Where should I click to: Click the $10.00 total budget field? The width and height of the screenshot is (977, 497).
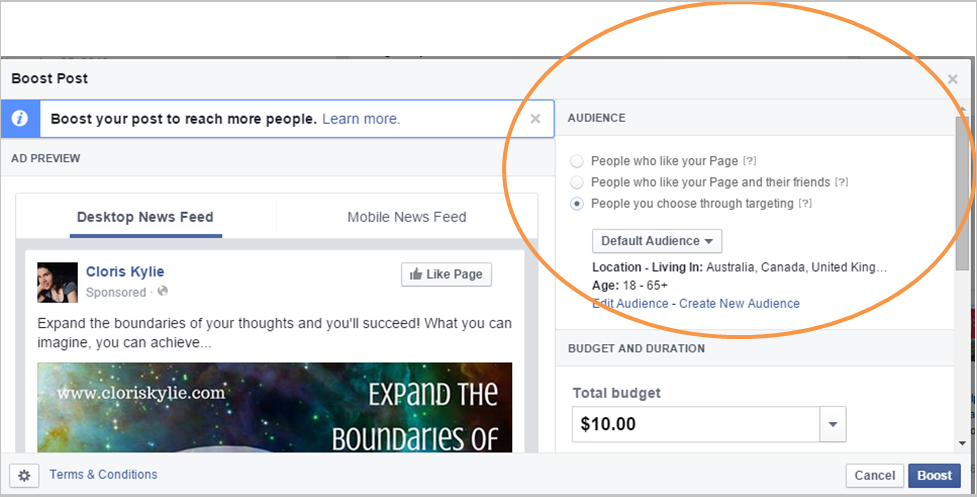(696, 424)
